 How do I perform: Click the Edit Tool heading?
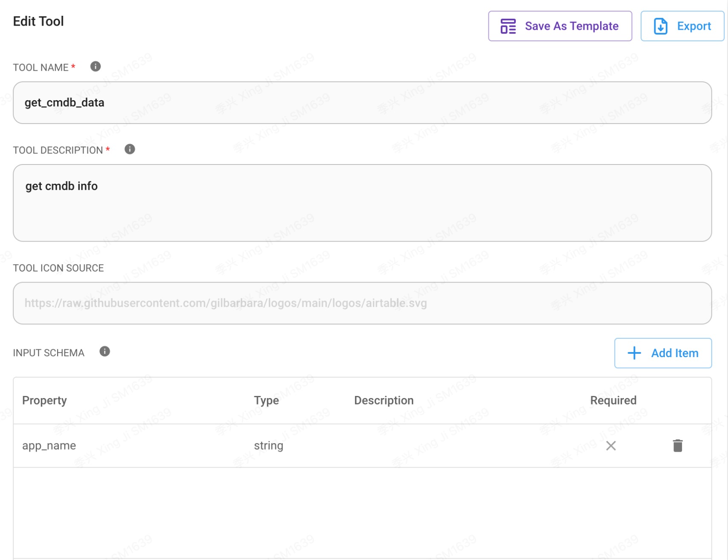point(38,21)
